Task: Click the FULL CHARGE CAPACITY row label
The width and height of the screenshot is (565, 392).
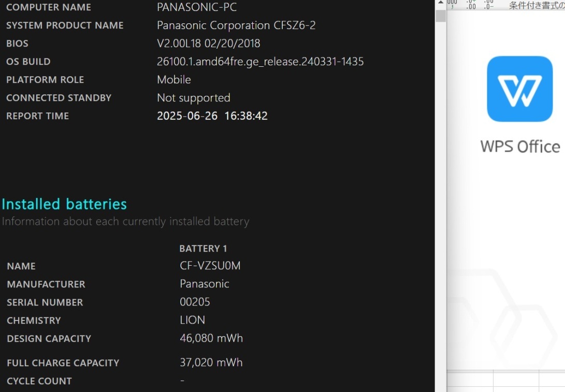Action: pyautogui.click(x=63, y=363)
